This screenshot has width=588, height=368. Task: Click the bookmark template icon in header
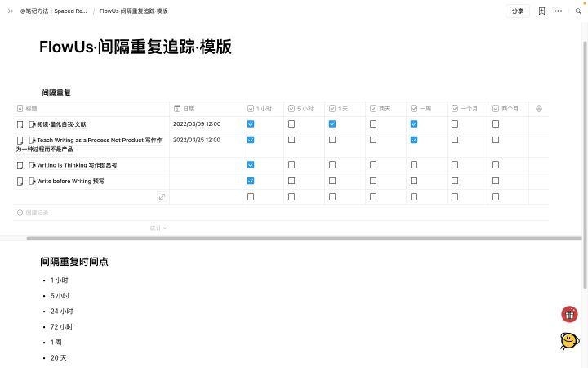[x=541, y=11]
